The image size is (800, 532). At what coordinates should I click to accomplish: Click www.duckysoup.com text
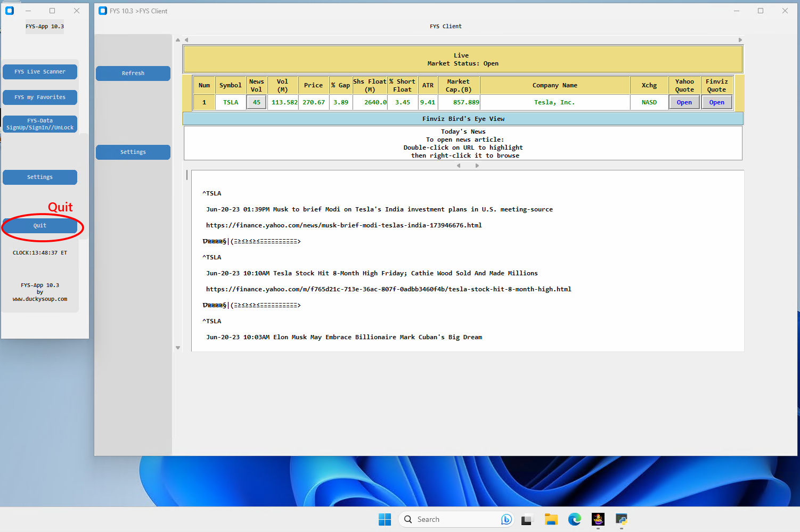[40, 299]
